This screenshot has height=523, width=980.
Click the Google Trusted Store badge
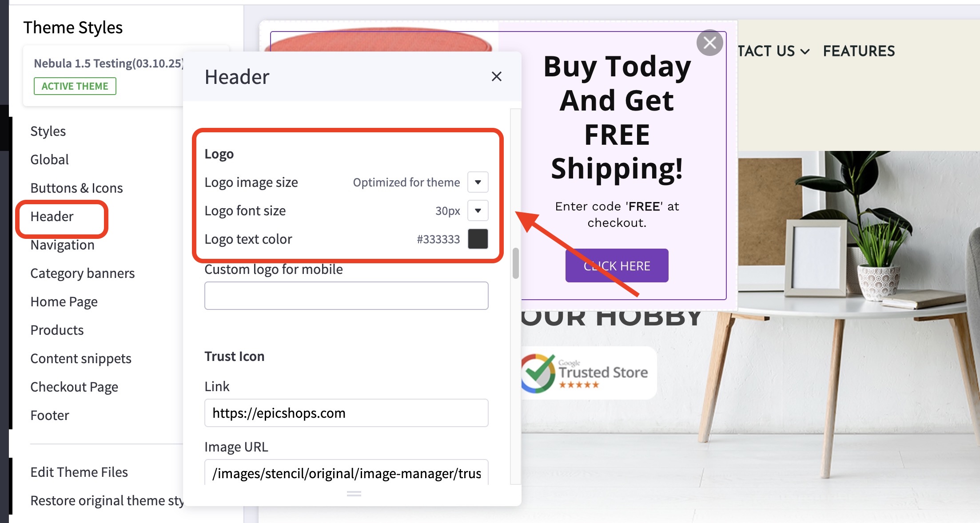tap(588, 373)
